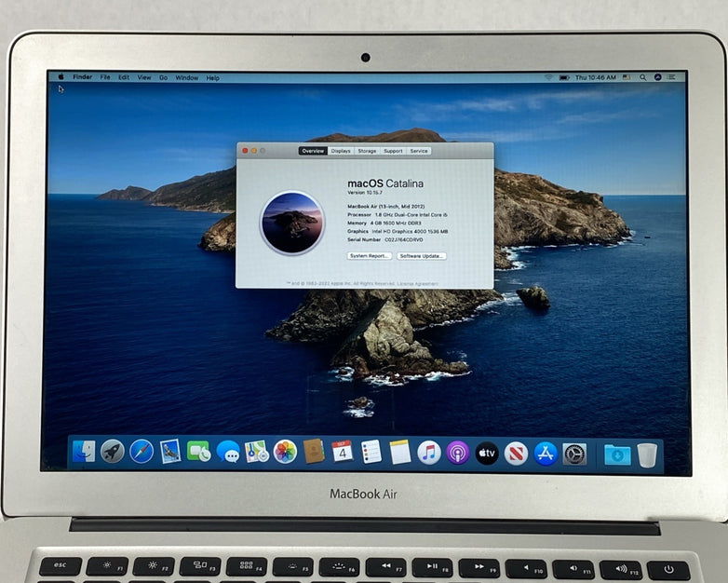The image size is (728, 583).
Task: Select the Overview tab
Action: 313,151
